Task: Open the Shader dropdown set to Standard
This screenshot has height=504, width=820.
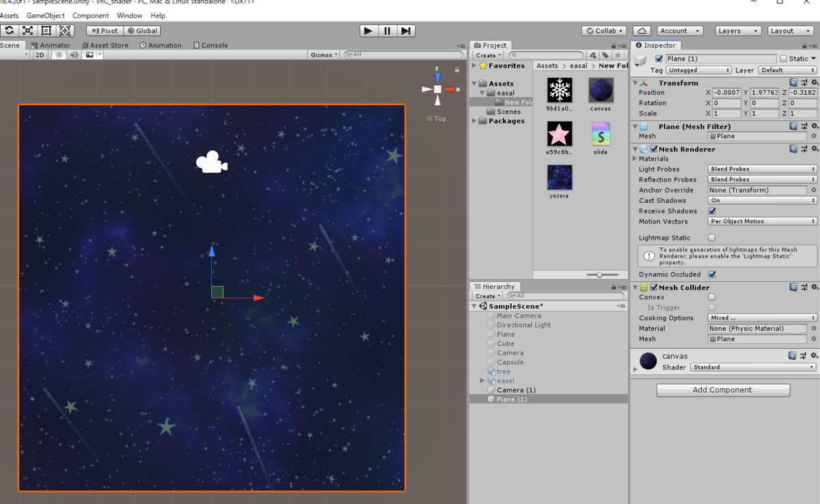Action: pos(753,367)
